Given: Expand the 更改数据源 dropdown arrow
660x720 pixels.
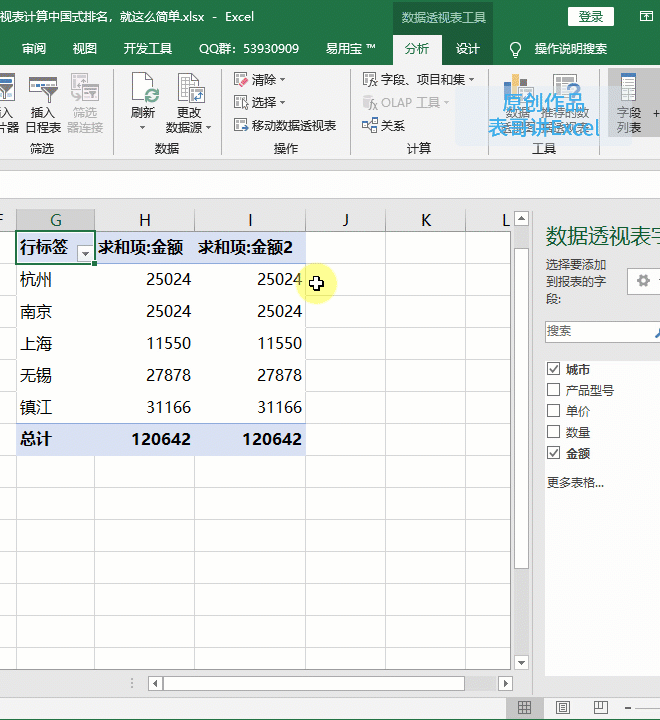Looking at the screenshot, I should (209, 128).
